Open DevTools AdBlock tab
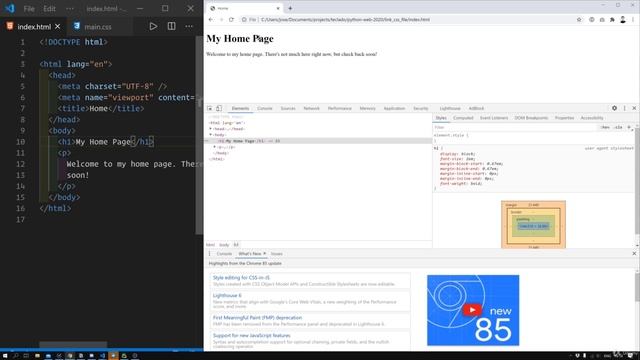Image resolution: width=640 pixels, height=360 pixels. click(x=476, y=108)
